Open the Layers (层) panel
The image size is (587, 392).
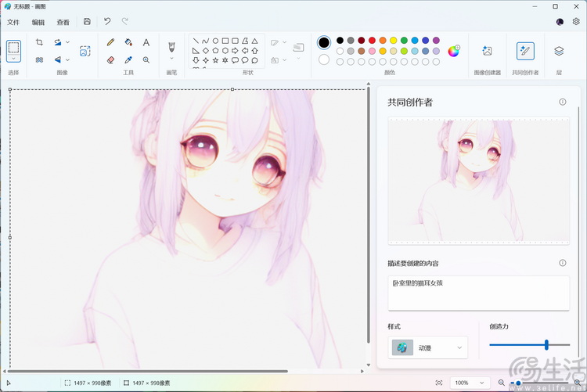point(559,51)
